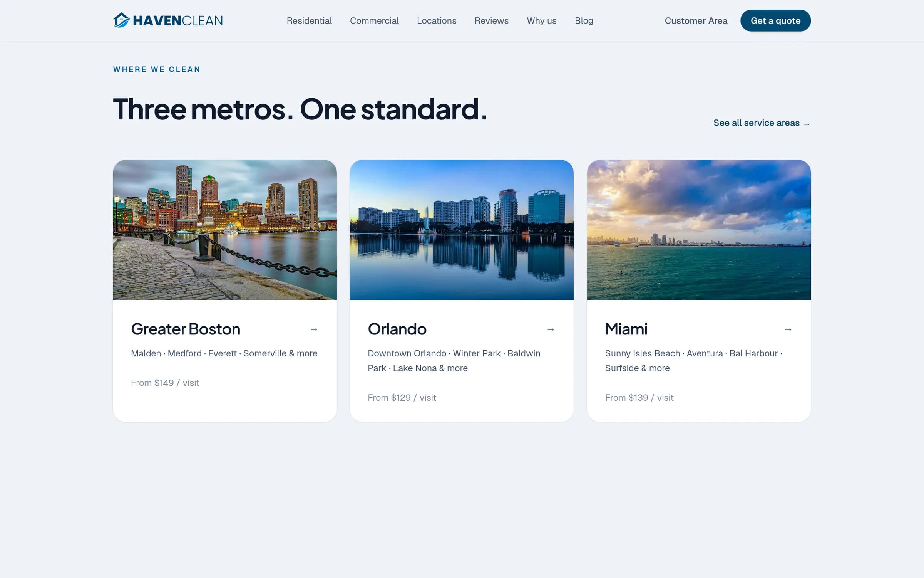Open the Reviews nav link
The width and height of the screenshot is (924, 578).
(x=492, y=21)
